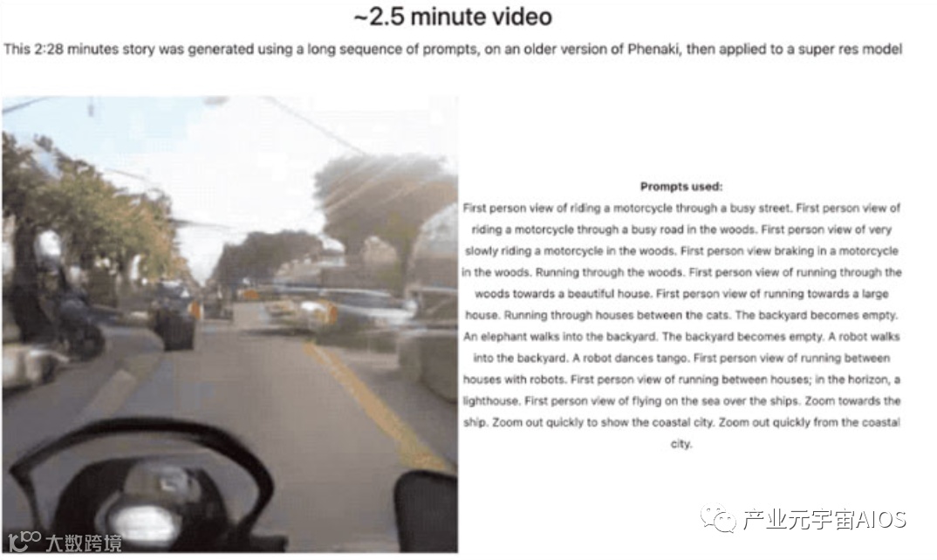
Task: Click the motorcycle's right side mirror
Action: coord(426,510)
